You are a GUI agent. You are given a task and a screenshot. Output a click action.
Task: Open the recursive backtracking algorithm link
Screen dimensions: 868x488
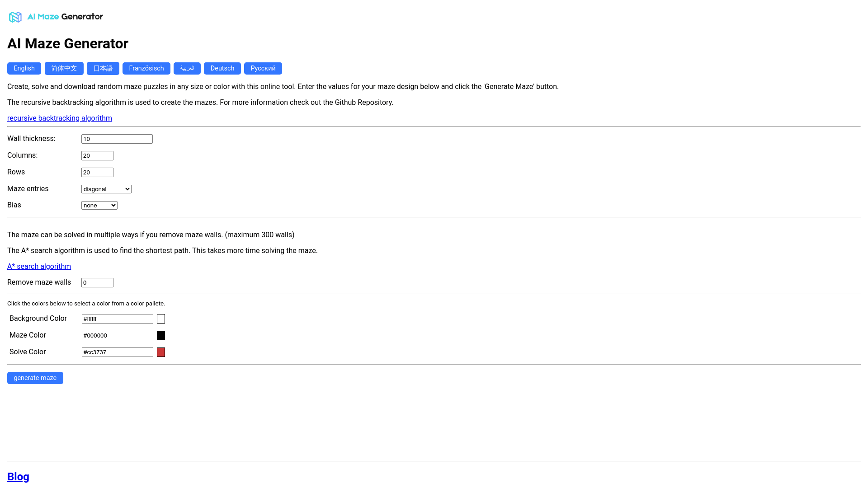pyautogui.click(x=60, y=118)
